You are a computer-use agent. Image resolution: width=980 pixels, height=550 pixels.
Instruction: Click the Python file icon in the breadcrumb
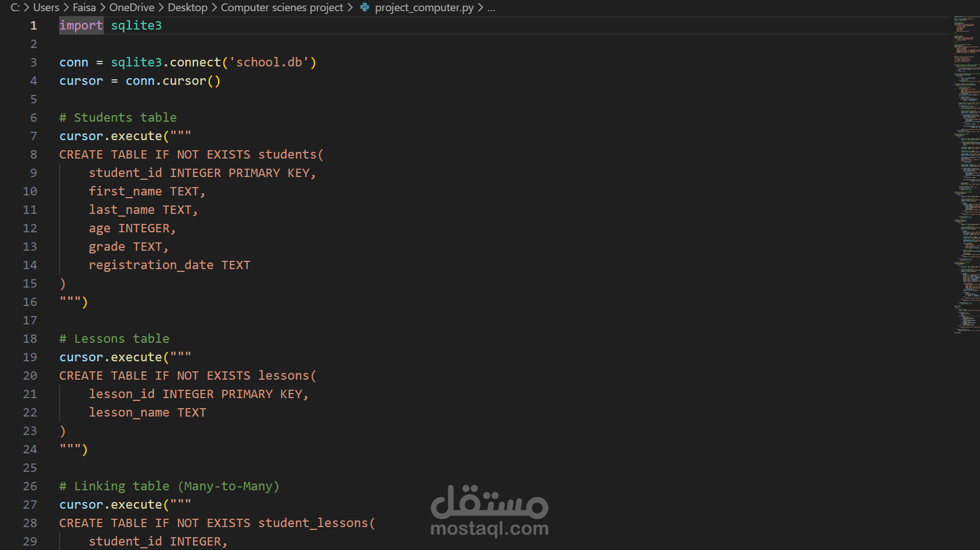coord(364,7)
